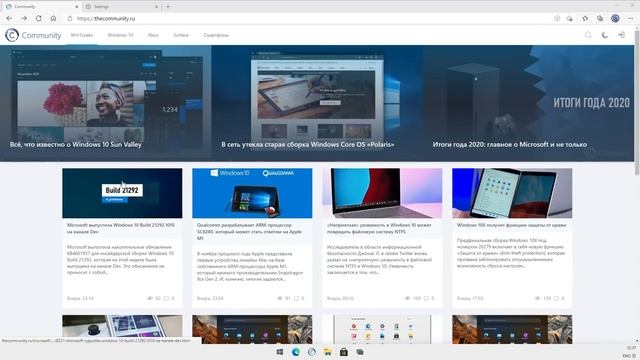The height and width of the screenshot is (360, 640).
Task: Open the second-row thumbnail with app icons grid
Action: (382, 329)
